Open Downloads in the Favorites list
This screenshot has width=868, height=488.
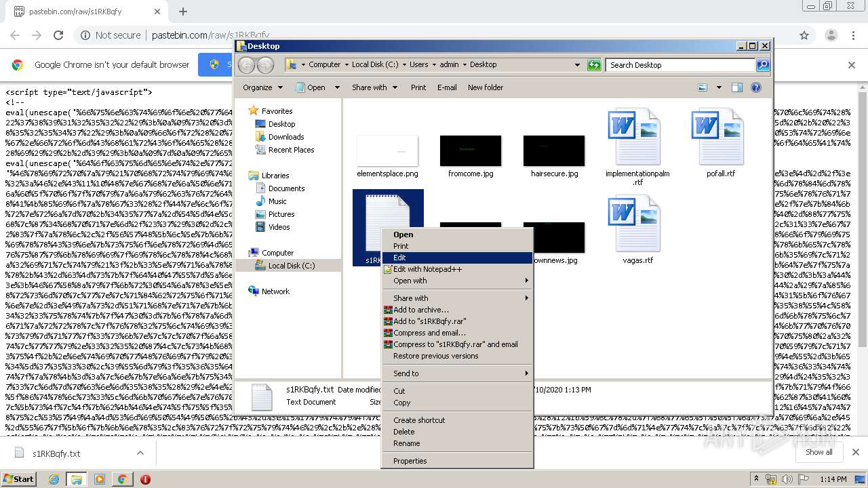[285, 137]
